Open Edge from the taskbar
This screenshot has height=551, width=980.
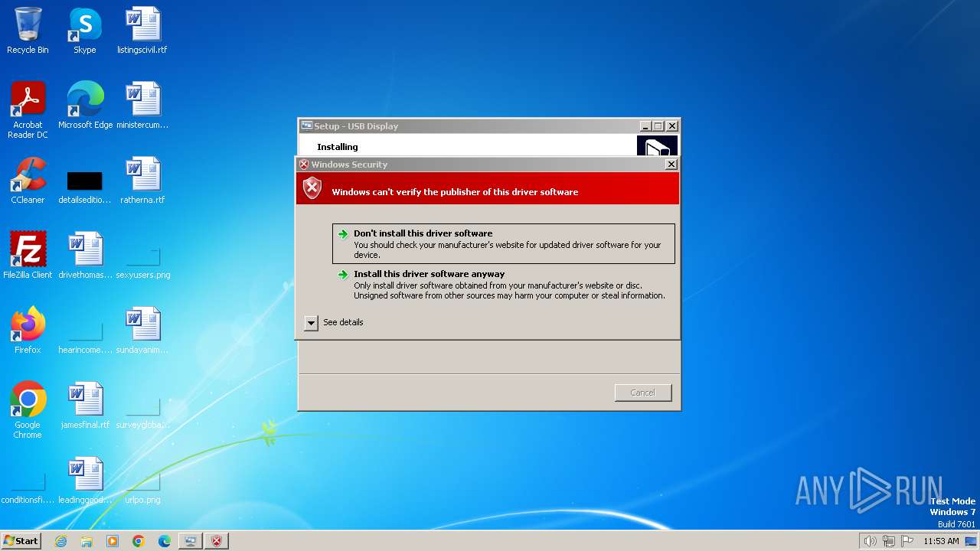[165, 541]
